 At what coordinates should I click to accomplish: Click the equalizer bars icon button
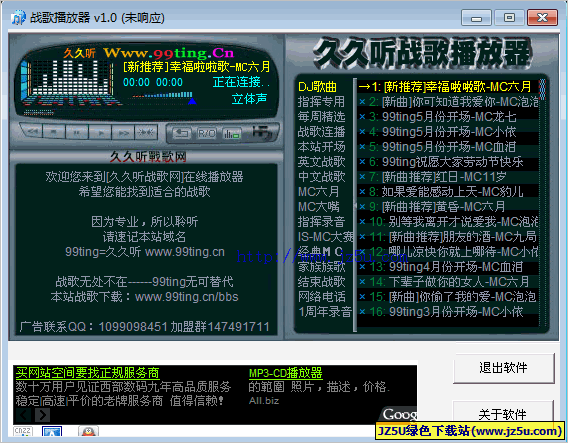[x=231, y=134]
